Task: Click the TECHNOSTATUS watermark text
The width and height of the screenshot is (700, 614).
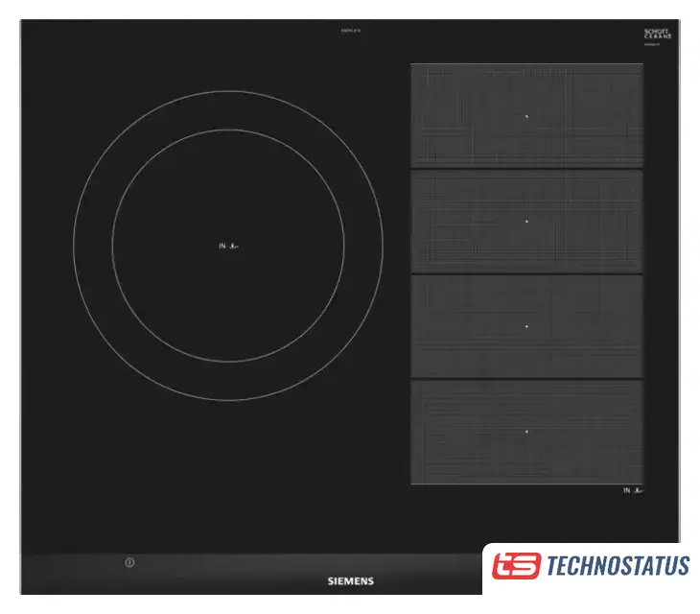Action: coord(617,566)
